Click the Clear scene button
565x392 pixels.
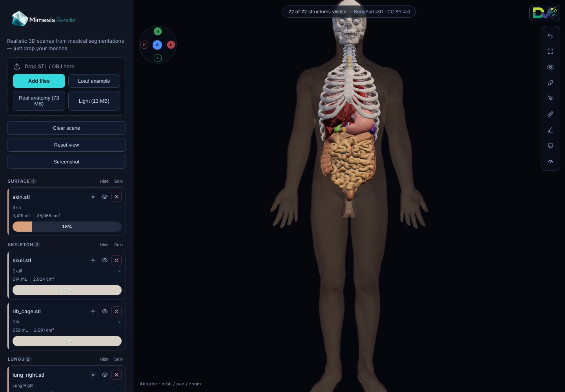pyautogui.click(x=66, y=128)
